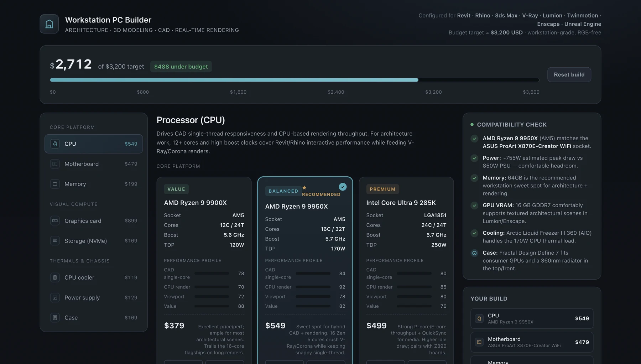Click the check icon next to GPU VRAM

pos(474,206)
